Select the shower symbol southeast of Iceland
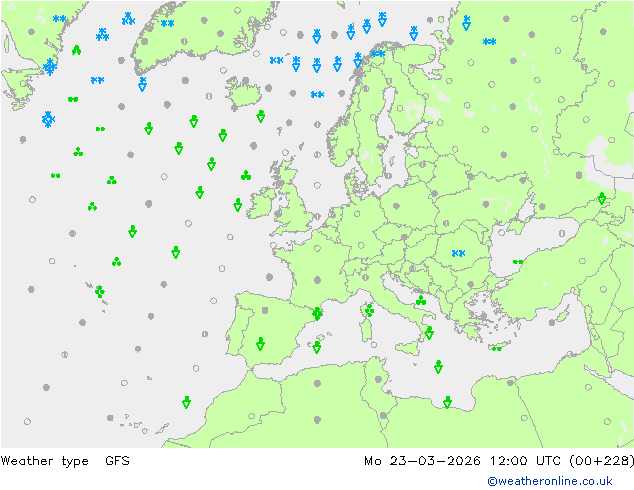Screen dimensions: 634x490 click(x=260, y=116)
